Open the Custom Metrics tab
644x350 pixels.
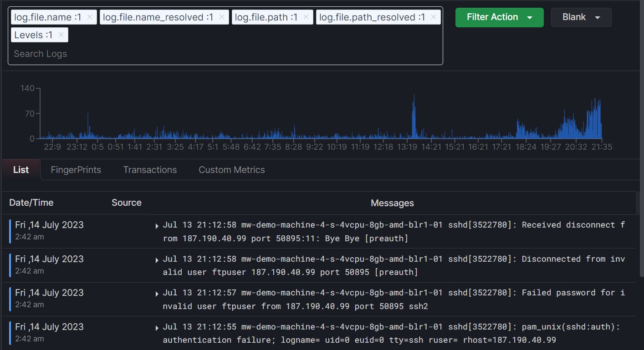point(231,170)
